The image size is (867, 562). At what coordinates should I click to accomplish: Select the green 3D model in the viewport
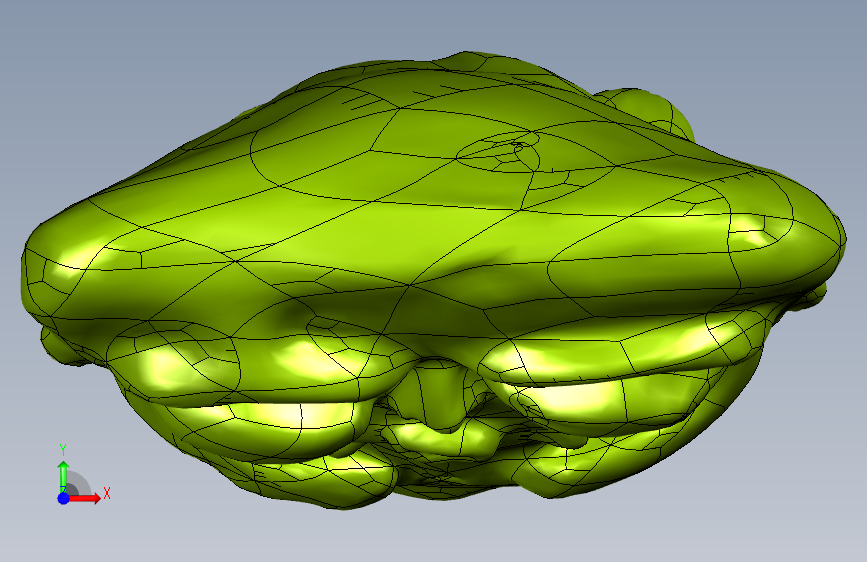pyautogui.click(x=434, y=280)
